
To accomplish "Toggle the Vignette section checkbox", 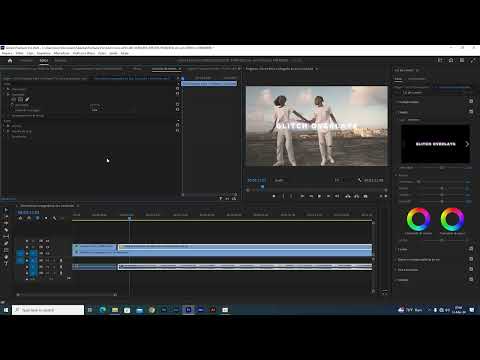I will [x=471, y=279].
